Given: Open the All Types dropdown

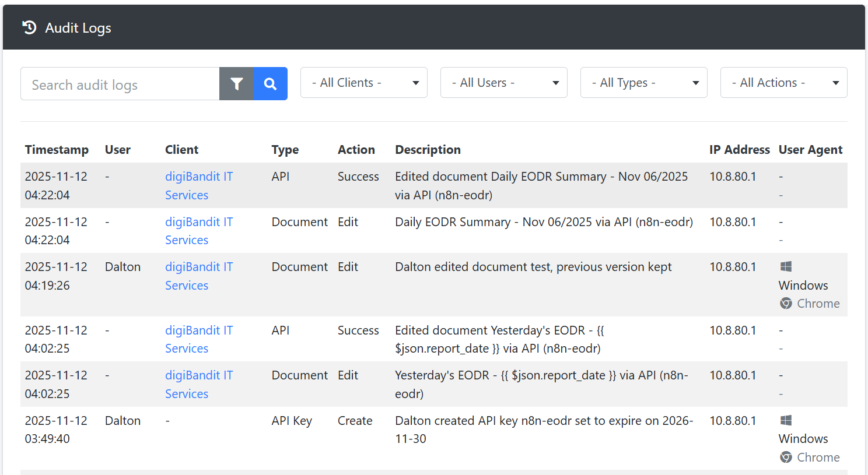Looking at the screenshot, I should [x=643, y=83].
